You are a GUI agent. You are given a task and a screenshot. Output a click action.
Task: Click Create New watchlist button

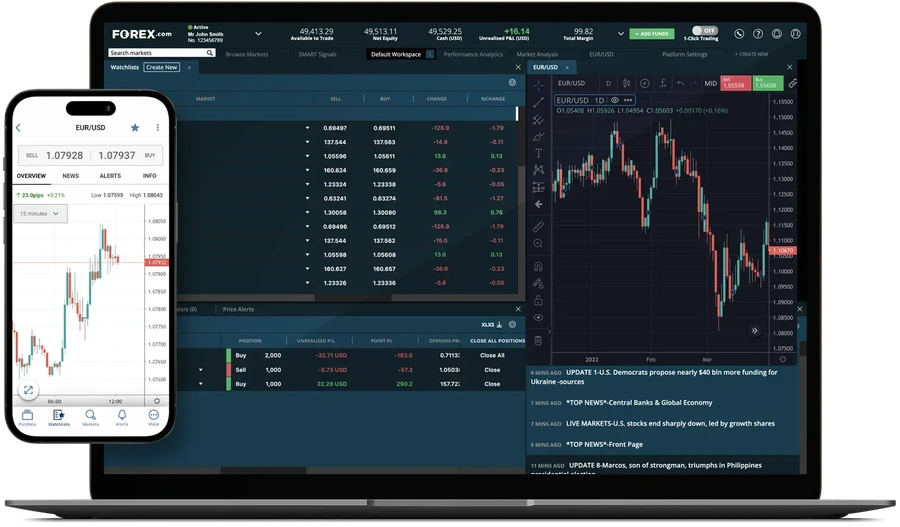coord(161,67)
